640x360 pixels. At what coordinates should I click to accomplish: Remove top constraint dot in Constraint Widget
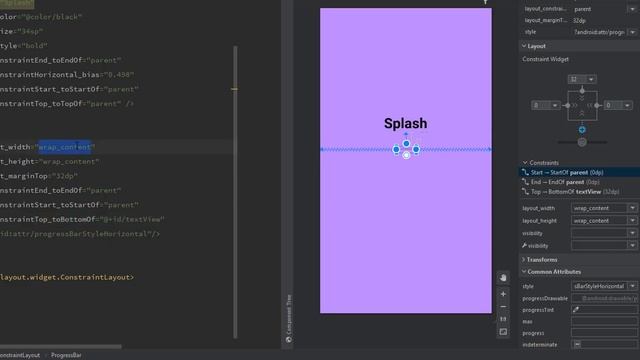(x=582, y=90)
